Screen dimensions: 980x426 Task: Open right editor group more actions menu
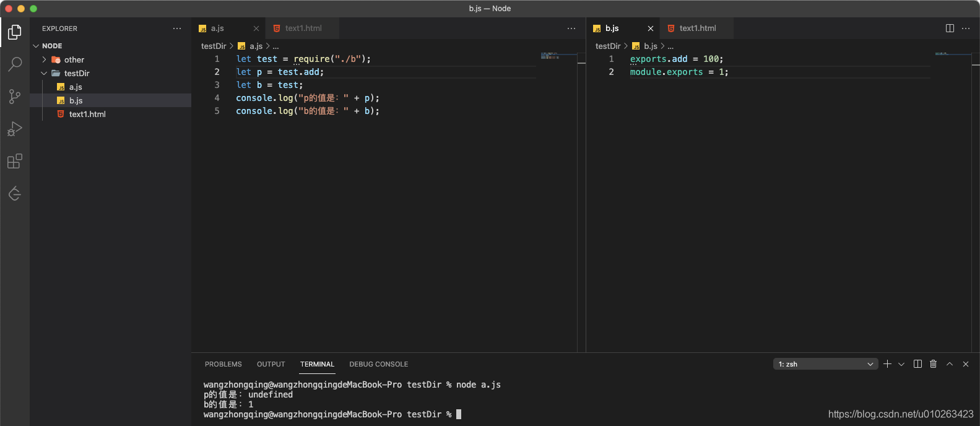(x=966, y=28)
